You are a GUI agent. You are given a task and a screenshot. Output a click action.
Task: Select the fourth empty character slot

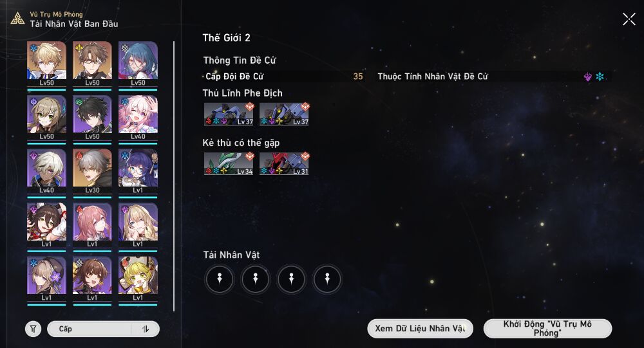[327, 279]
